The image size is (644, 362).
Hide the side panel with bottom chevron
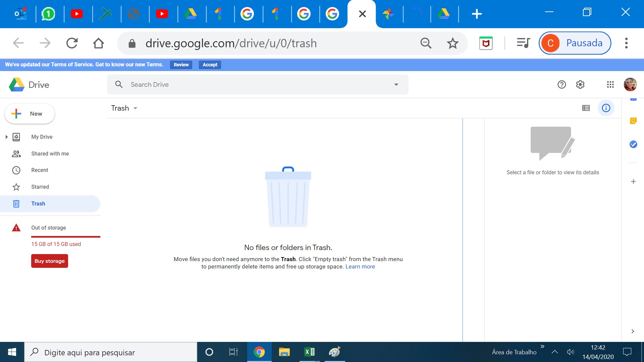[x=633, y=331]
